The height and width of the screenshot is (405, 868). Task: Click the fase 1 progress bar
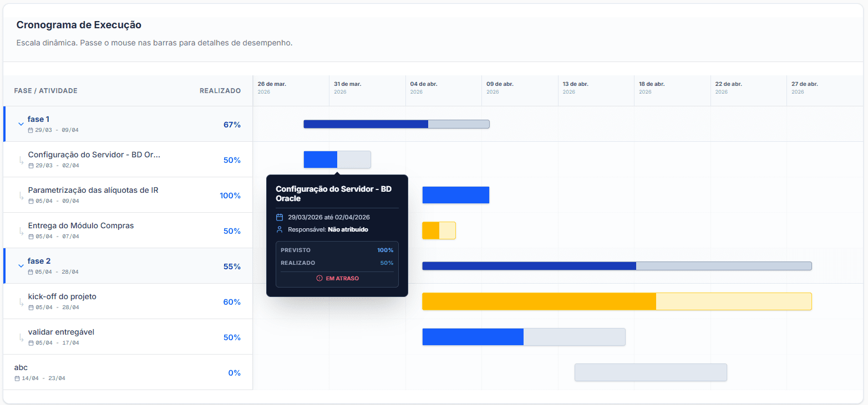click(397, 124)
